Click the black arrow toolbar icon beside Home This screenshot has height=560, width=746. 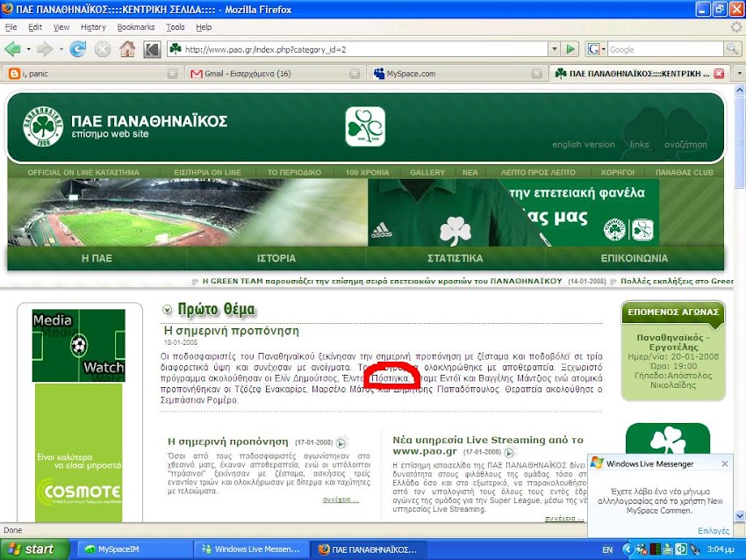tap(152, 49)
